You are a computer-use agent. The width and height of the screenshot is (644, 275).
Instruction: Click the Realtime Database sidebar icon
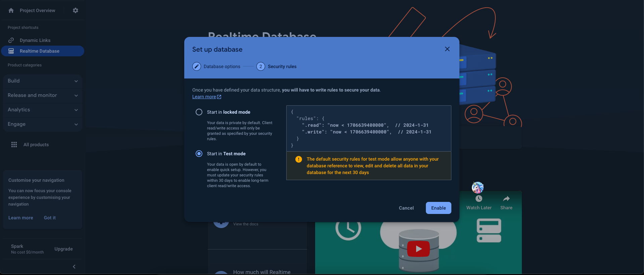coord(11,51)
